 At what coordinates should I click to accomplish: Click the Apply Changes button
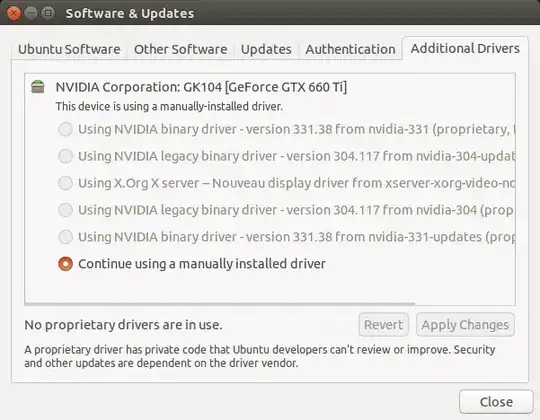[465, 325]
